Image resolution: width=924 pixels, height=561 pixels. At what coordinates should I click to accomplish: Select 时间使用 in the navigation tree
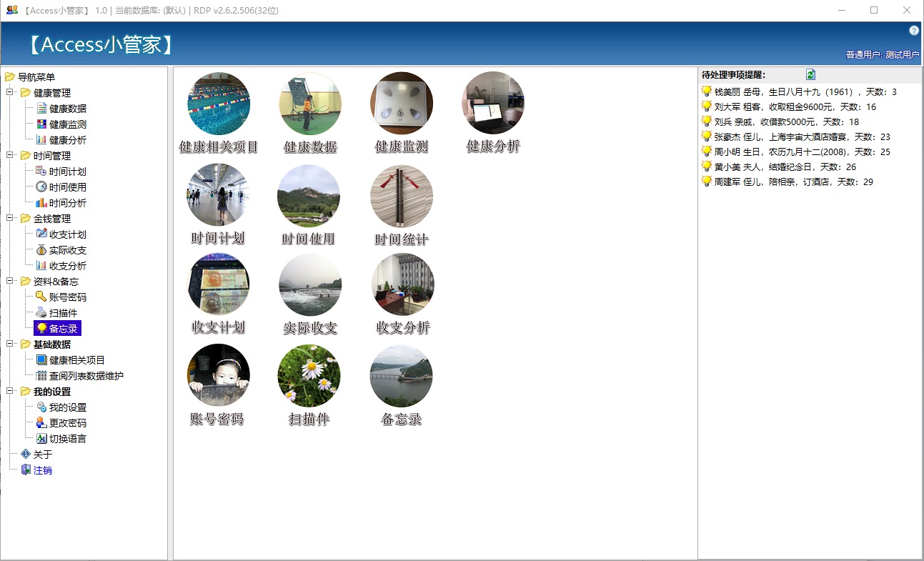click(68, 187)
